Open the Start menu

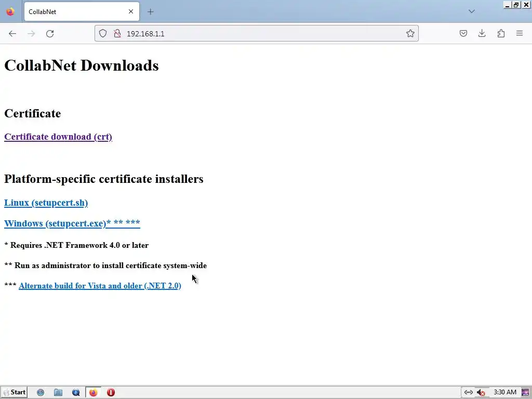tap(14, 392)
